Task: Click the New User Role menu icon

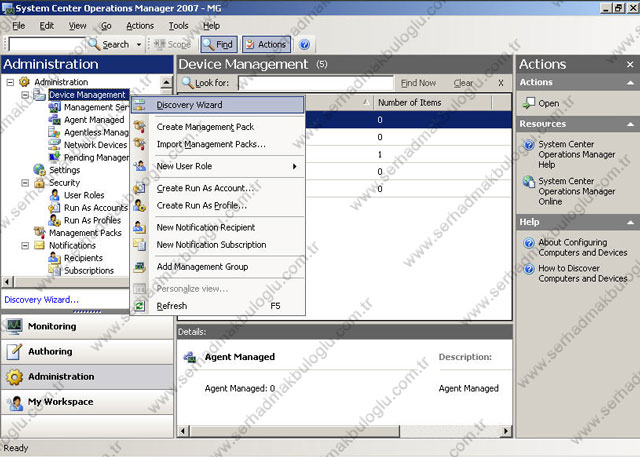Action: point(140,166)
